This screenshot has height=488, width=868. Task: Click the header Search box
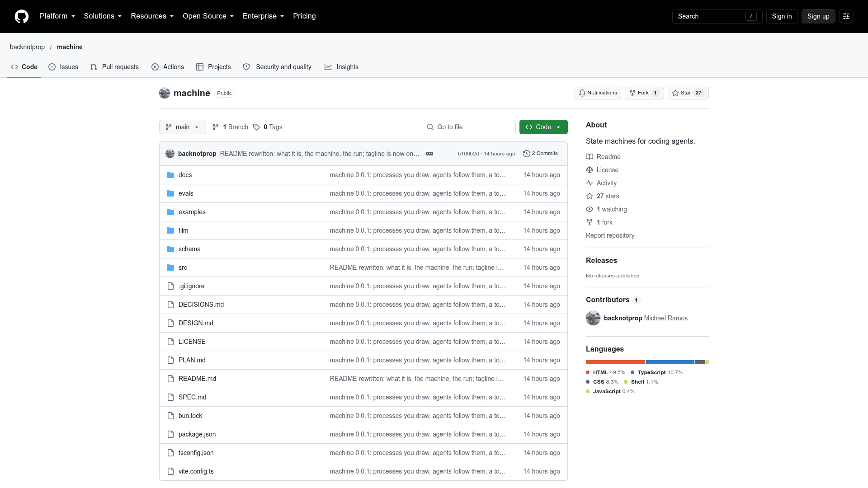click(x=717, y=16)
